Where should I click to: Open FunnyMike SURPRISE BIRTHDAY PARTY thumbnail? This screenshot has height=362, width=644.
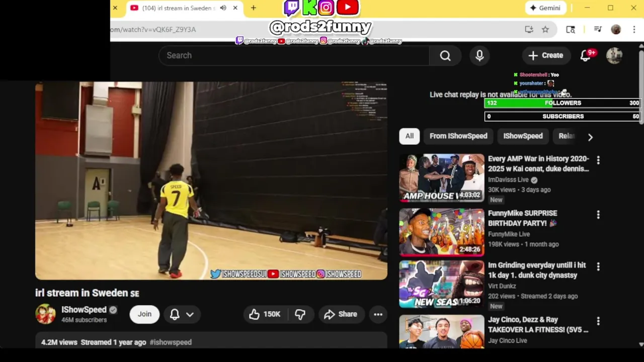[x=442, y=232]
